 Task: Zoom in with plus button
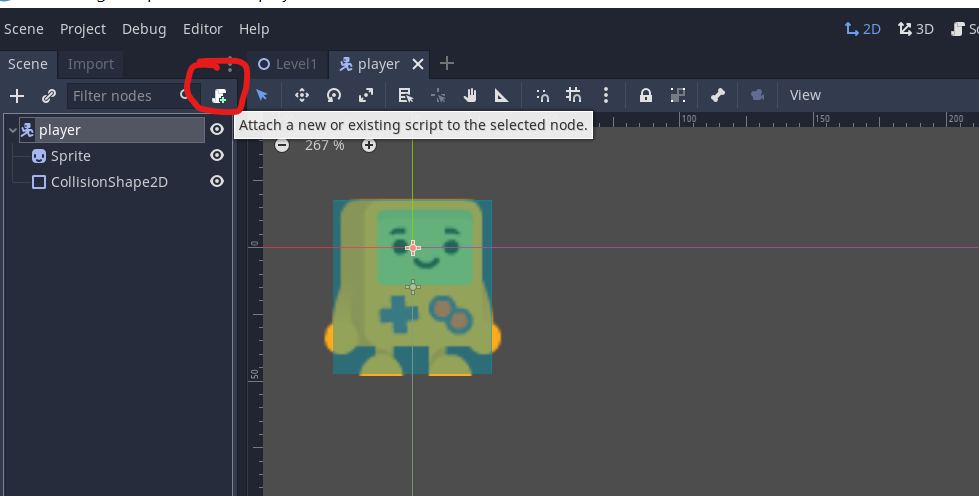369,146
